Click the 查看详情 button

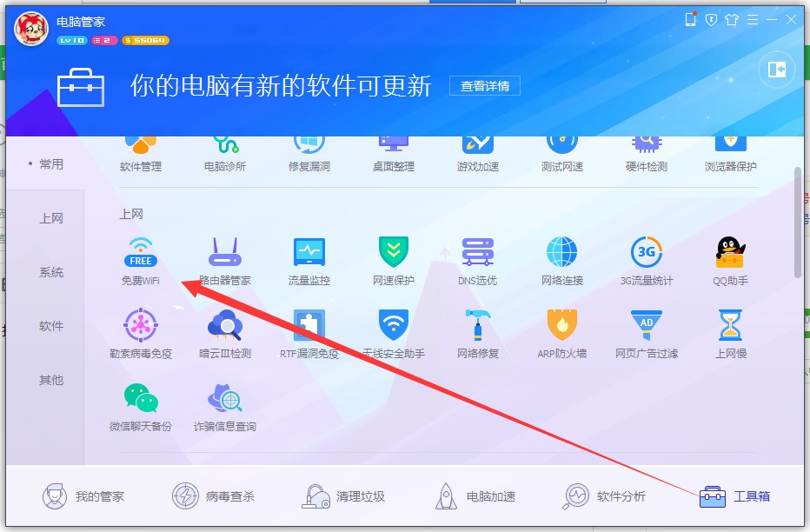pos(485,86)
